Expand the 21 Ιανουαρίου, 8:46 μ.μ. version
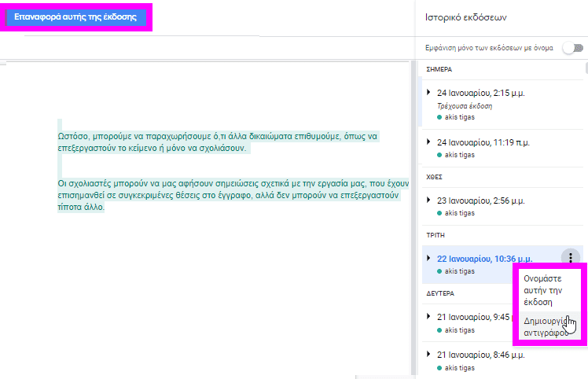The height and width of the screenshot is (379, 588). (428, 354)
